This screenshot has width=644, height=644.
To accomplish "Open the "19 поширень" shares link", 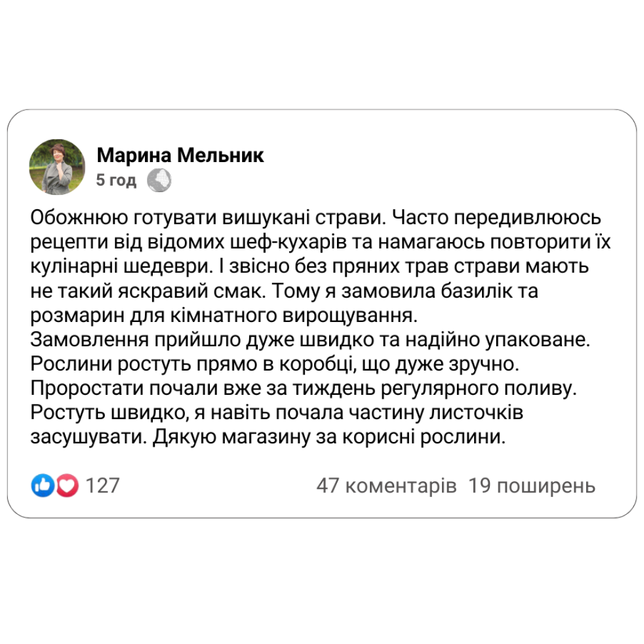I will 531,486.
